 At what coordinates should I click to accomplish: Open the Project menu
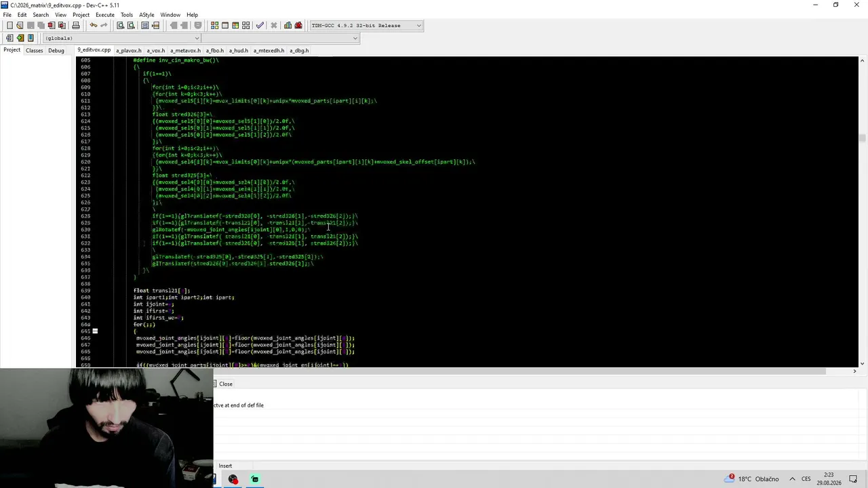81,15
